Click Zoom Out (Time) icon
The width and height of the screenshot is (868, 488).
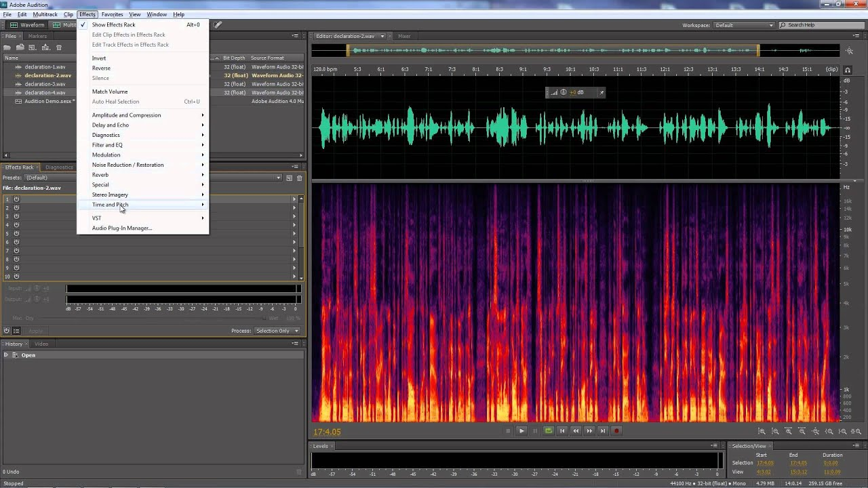click(x=802, y=431)
